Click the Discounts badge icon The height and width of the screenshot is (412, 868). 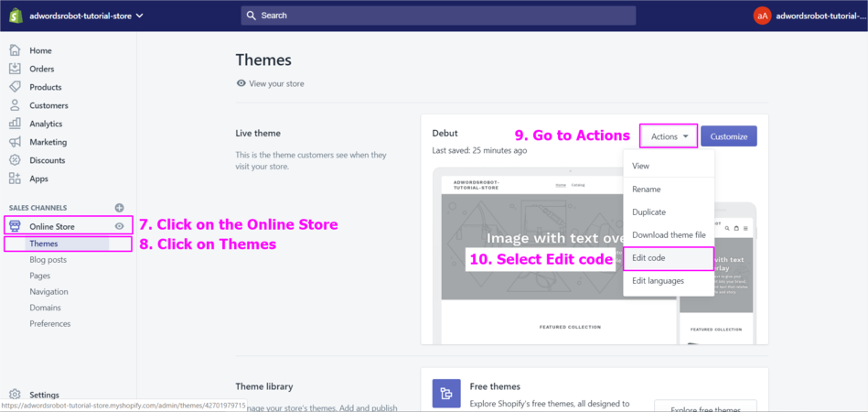coord(15,160)
